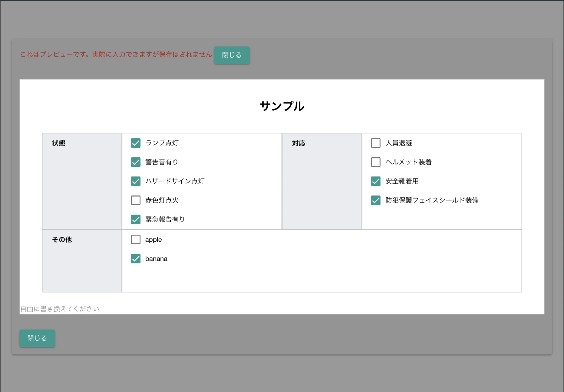Viewport: 564px width, 392px height.
Task: Click the top 閉じる button
Action: [x=232, y=55]
